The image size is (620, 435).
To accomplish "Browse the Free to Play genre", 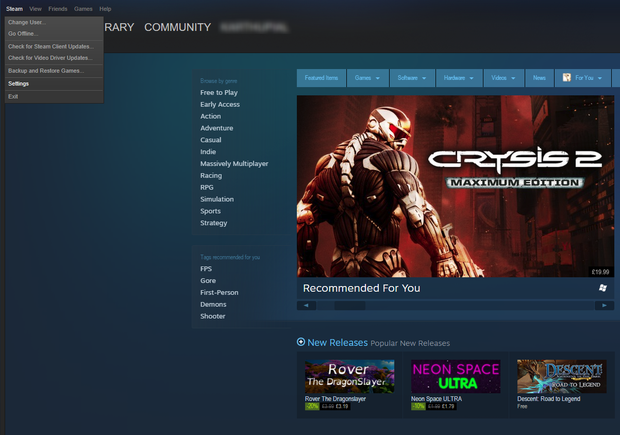I will (219, 92).
